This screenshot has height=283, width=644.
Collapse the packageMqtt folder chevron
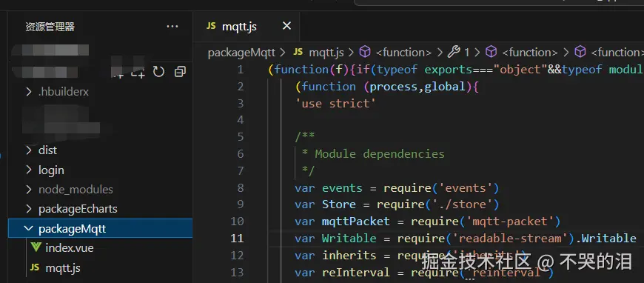pos(28,229)
